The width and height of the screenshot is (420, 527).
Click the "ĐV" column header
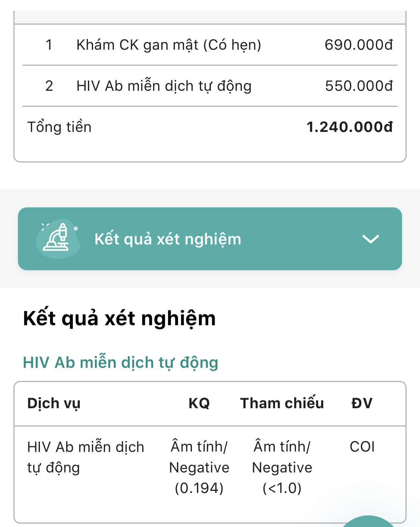(x=362, y=403)
